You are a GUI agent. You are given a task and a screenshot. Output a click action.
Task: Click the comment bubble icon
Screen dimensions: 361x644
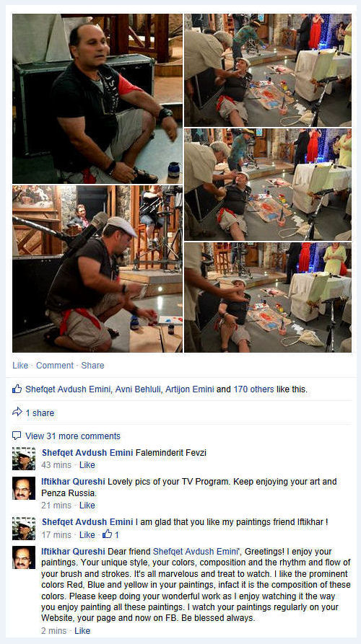coord(17,436)
